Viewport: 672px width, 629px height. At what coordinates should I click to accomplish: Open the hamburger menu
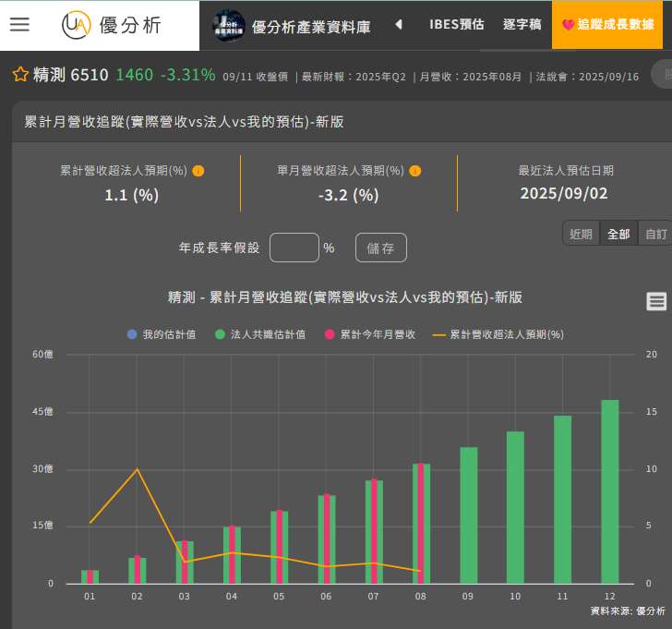[19, 24]
